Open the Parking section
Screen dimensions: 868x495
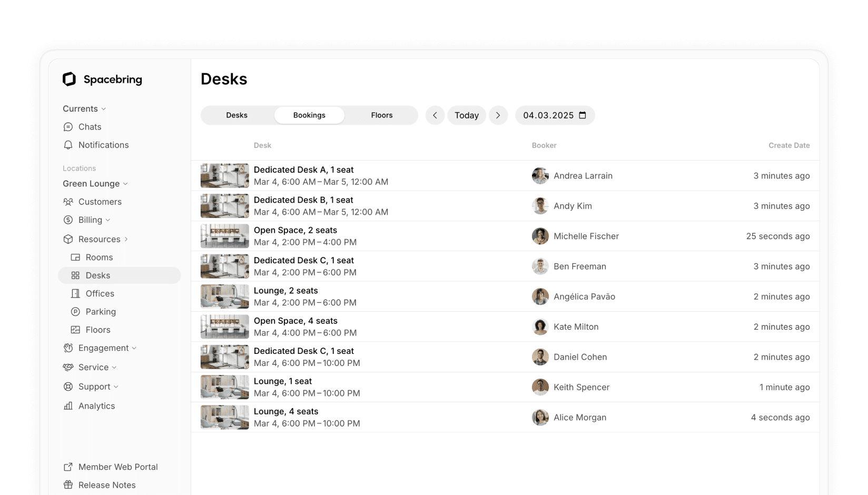coord(101,311)
